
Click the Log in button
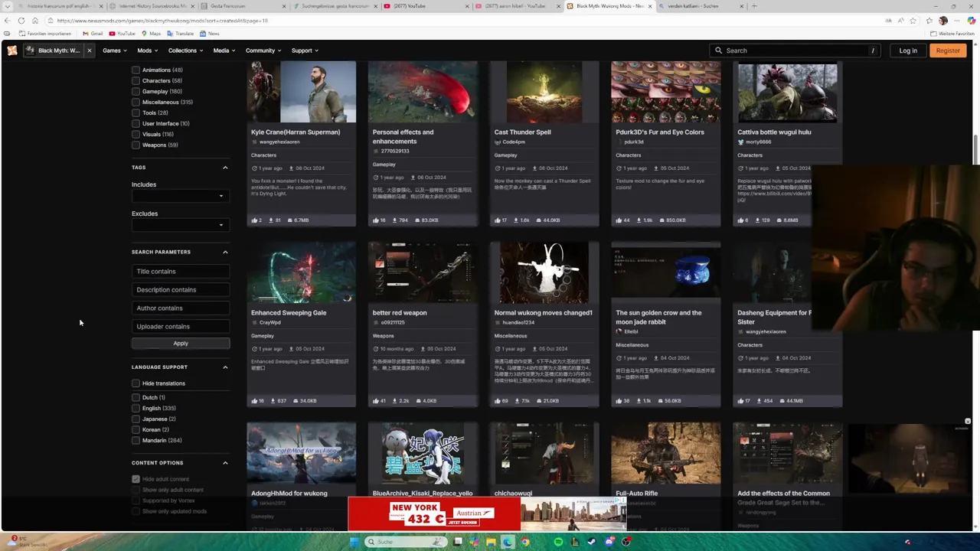(908, 51)
